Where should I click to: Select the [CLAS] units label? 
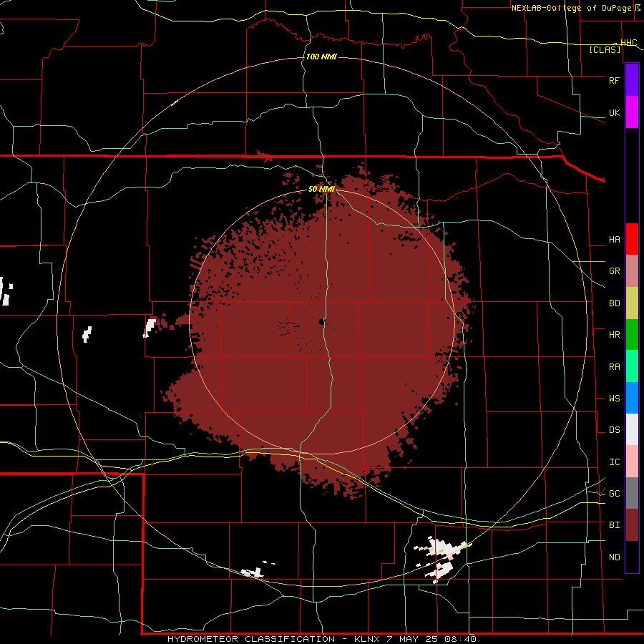tap(605, 50)
